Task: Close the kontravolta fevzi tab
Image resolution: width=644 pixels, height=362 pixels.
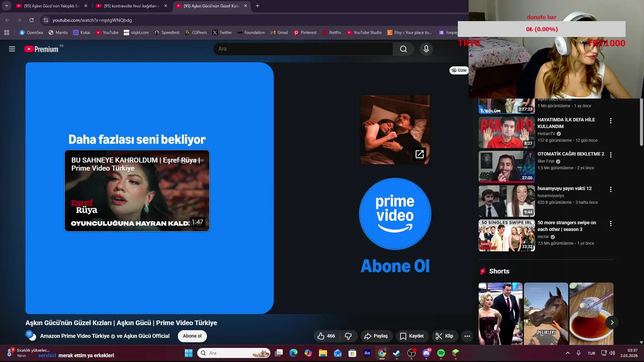Action: point(166,6)
